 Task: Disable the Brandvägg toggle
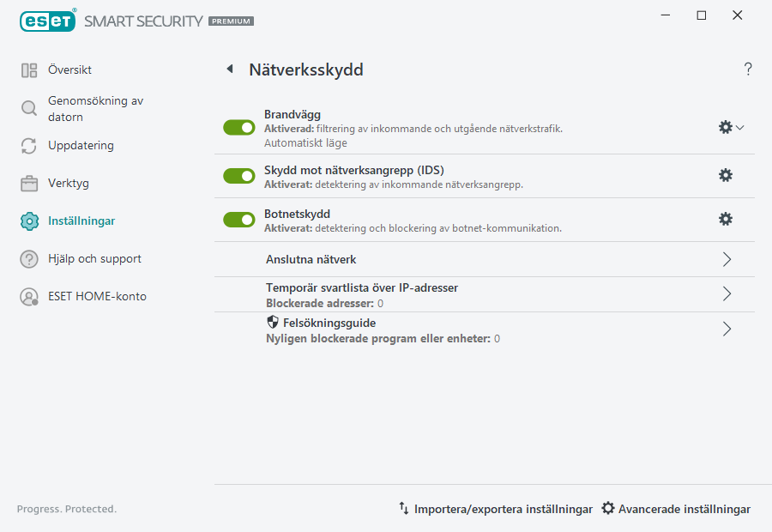point(238,127)
